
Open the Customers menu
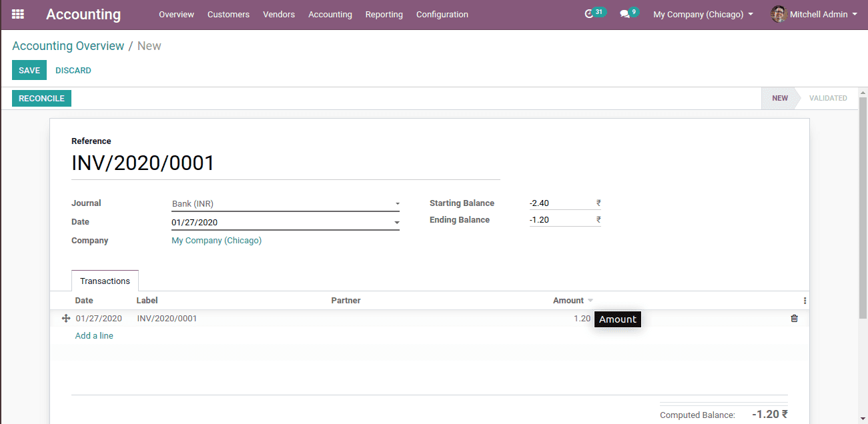228,14
